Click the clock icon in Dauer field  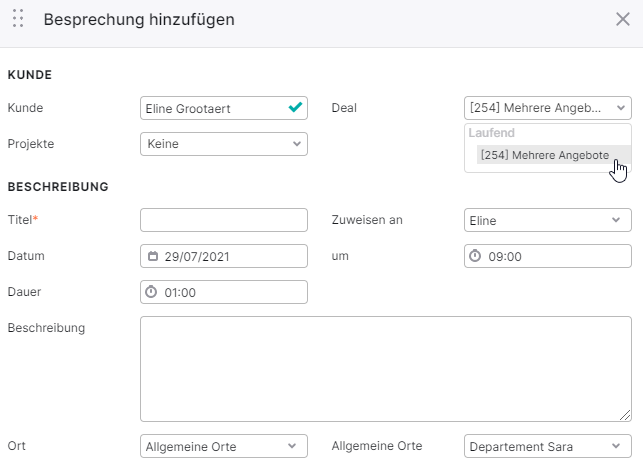tap(151, 292)
